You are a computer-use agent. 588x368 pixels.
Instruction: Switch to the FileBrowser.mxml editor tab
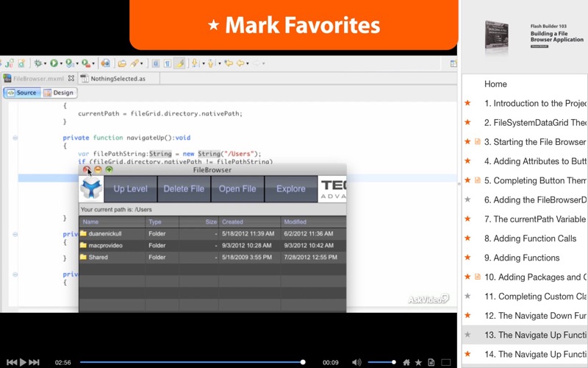click(39, 79)
